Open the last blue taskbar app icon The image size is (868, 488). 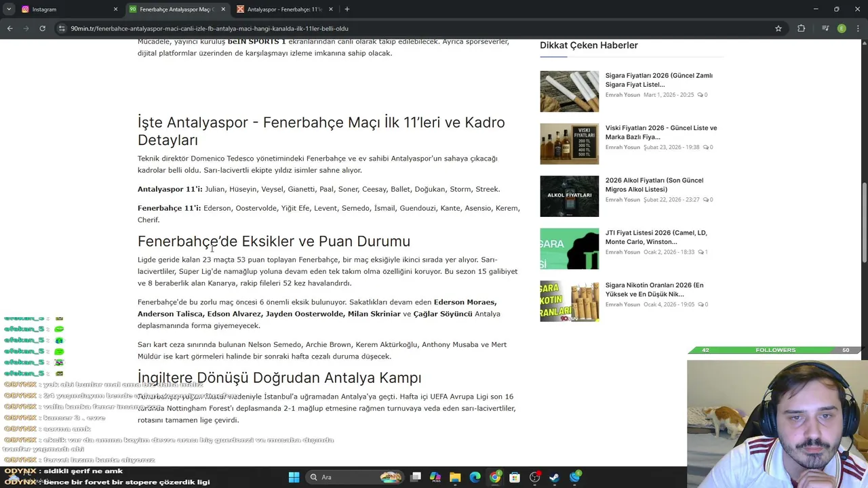point(575,477)
